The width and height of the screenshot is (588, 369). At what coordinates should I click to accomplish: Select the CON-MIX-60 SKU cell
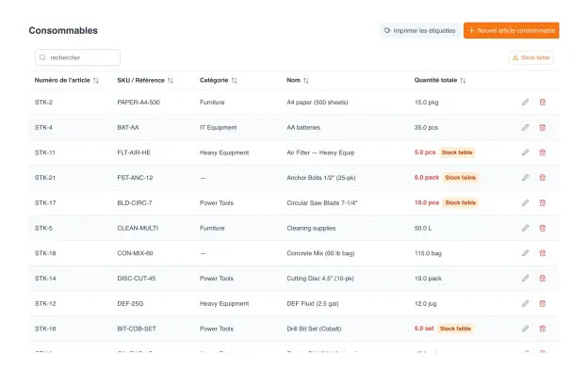click(x=135, y=253)
